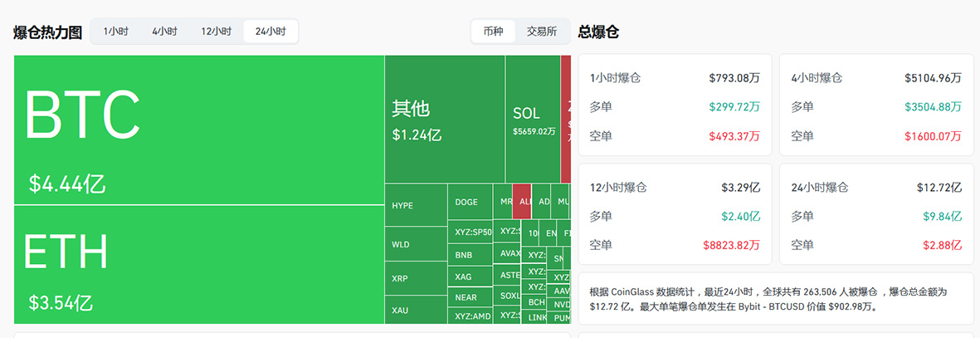Click the SOL amount $5659.02万
This screenshot has width=980, height=338.
coord(534,131)
